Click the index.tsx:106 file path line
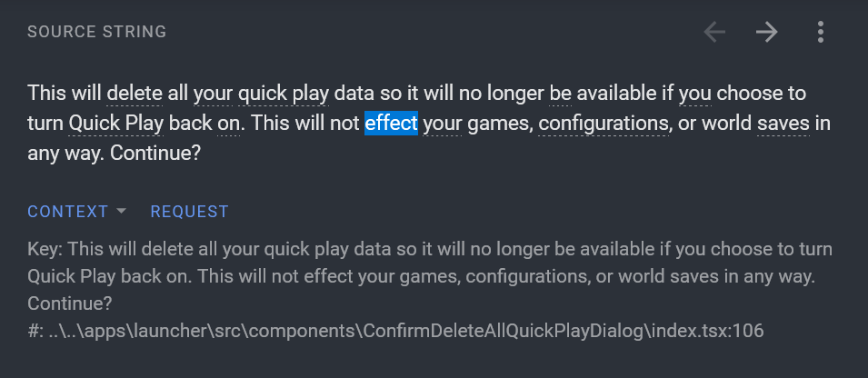This screenshot has width=868, height=378. coord(395,331)
